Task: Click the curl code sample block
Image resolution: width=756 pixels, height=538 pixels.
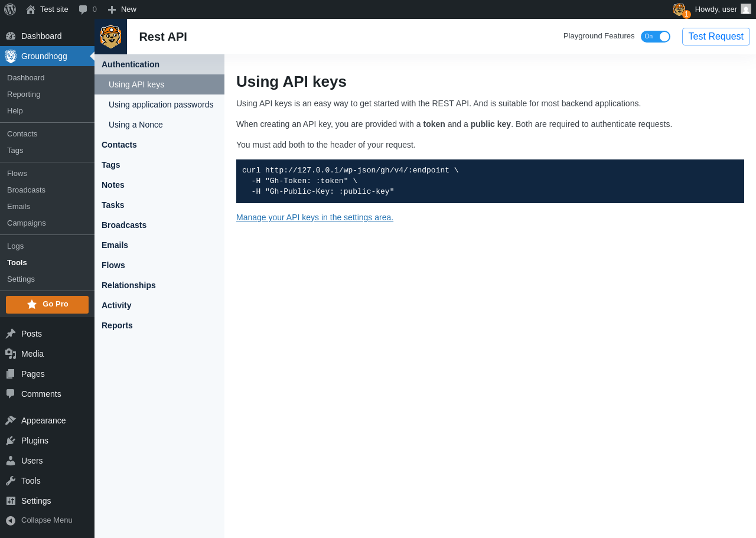Action: click(490, 181)
